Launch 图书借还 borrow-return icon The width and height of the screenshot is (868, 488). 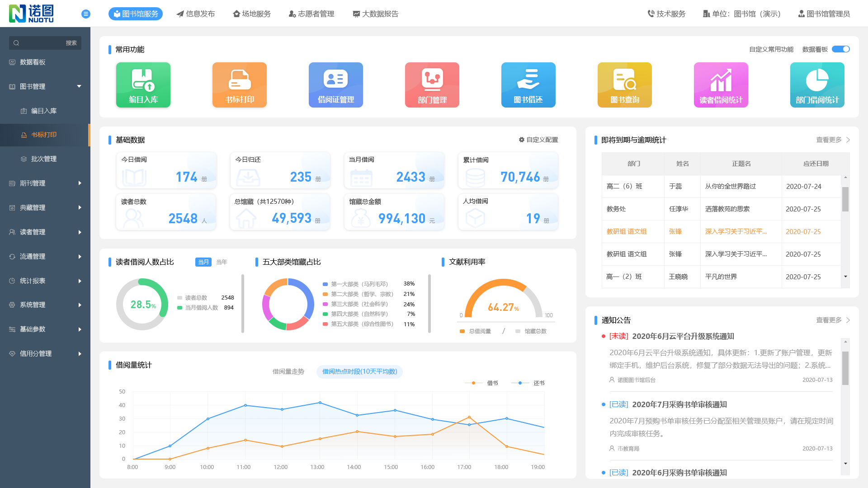point(528,85)
